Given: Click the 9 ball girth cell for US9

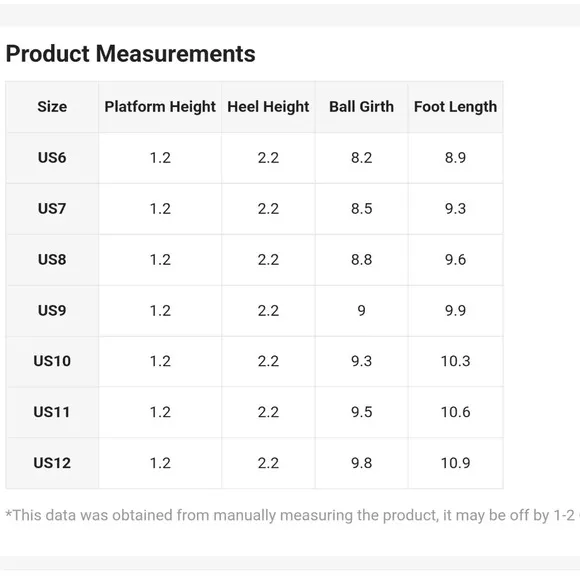Looking at the screenshot, I should coord(361,310).
